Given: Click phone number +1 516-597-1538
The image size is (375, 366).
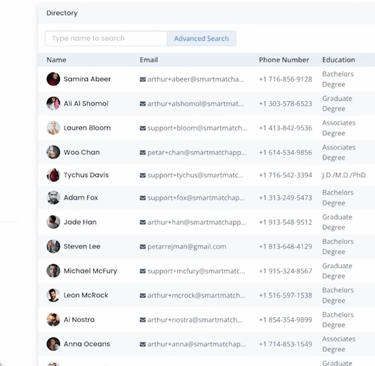Looking at the screenshot, I should point(286,295).
